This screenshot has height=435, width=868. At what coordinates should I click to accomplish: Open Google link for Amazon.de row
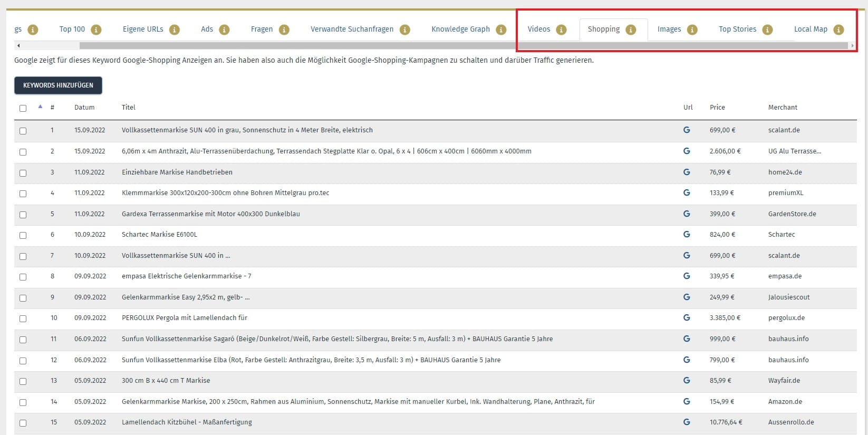coord(687,401)
